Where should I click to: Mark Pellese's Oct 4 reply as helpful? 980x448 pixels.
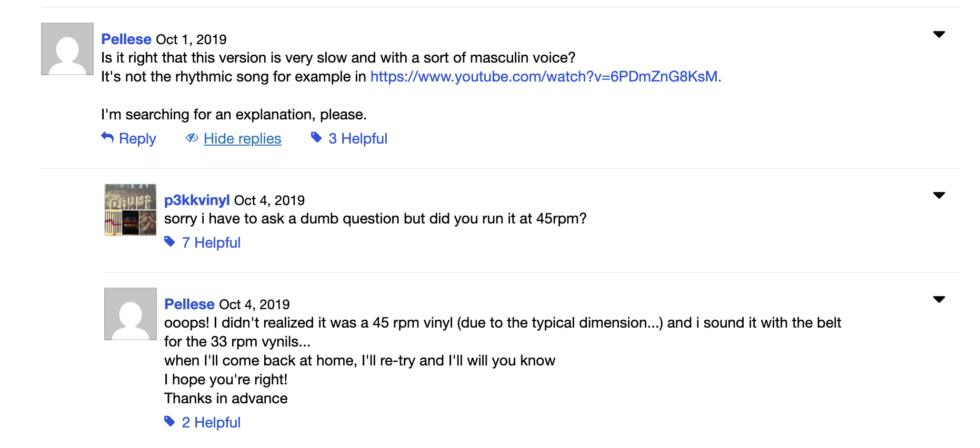(211, 423)
